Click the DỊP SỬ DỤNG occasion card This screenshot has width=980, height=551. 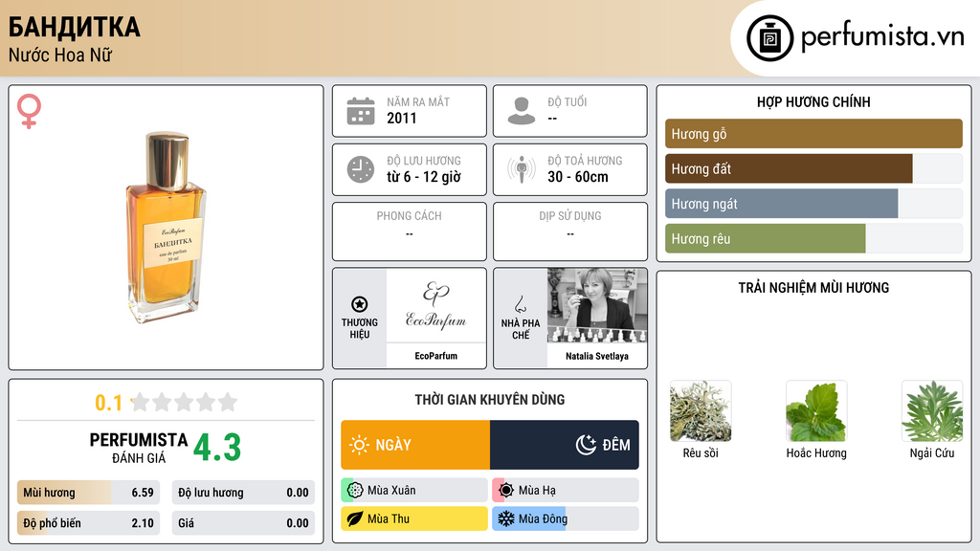point(570,231)
